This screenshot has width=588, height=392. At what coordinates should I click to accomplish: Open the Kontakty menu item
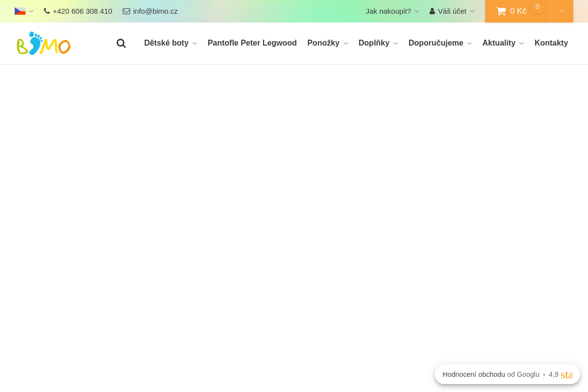(551, 43)
